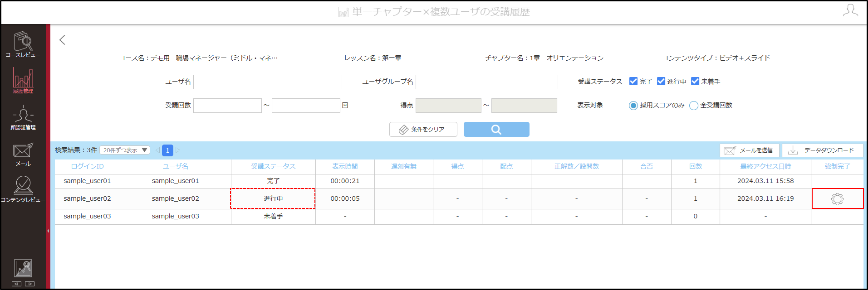Open the 20件ずつ表示 dropdown

click(125, 150)
